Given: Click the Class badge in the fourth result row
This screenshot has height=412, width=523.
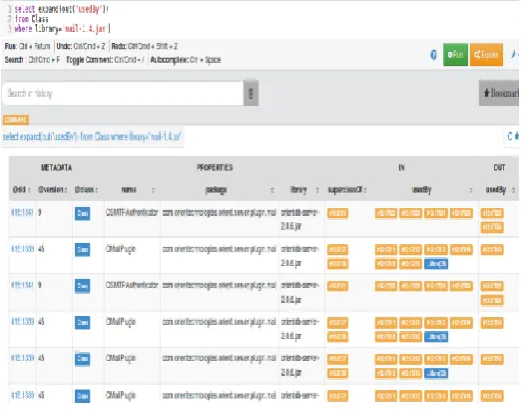Looking at the screenshot, I should point(82,323).
